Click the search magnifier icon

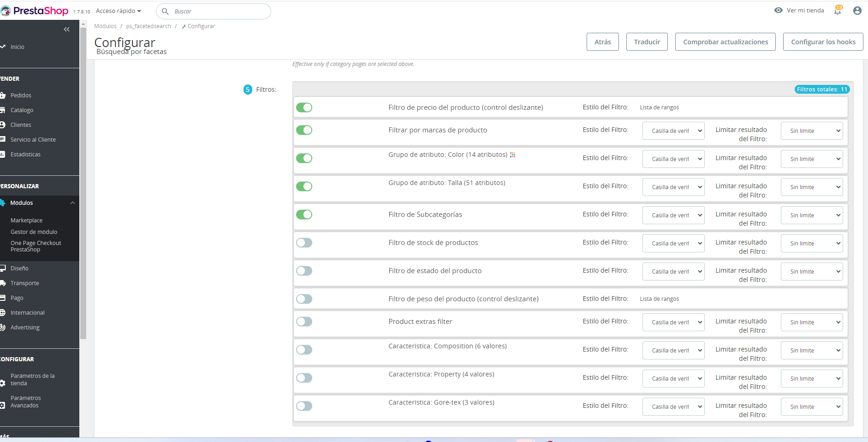[x=165, y=12]
